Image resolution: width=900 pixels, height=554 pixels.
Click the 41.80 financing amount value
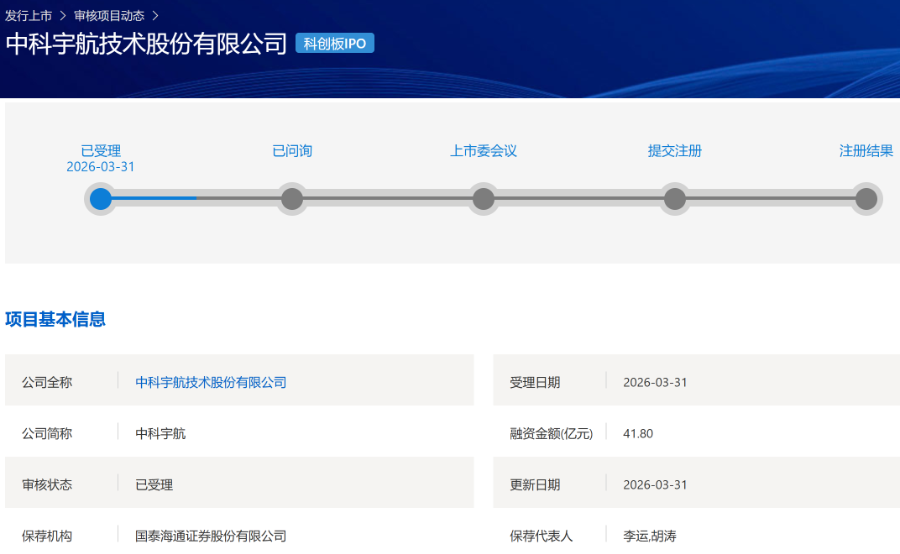(638, 434)
